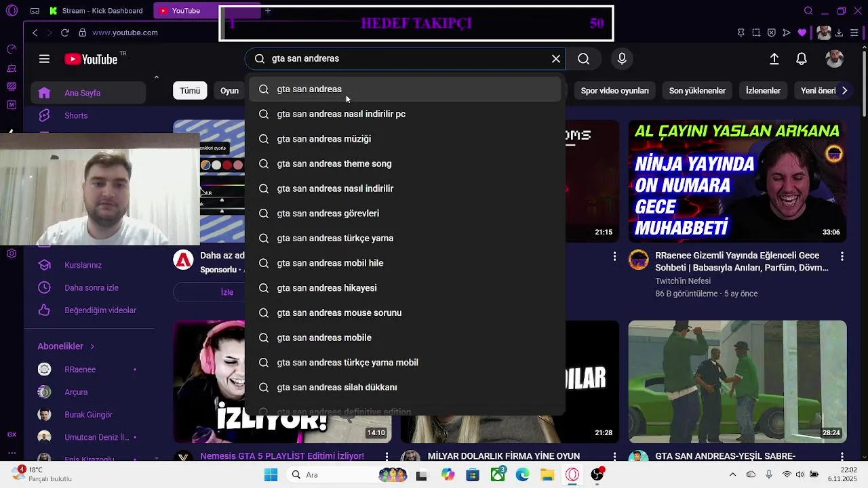Screen dimensions: 868x488
Task: Click the site lock icon in address bar
Action: (83, 33)
